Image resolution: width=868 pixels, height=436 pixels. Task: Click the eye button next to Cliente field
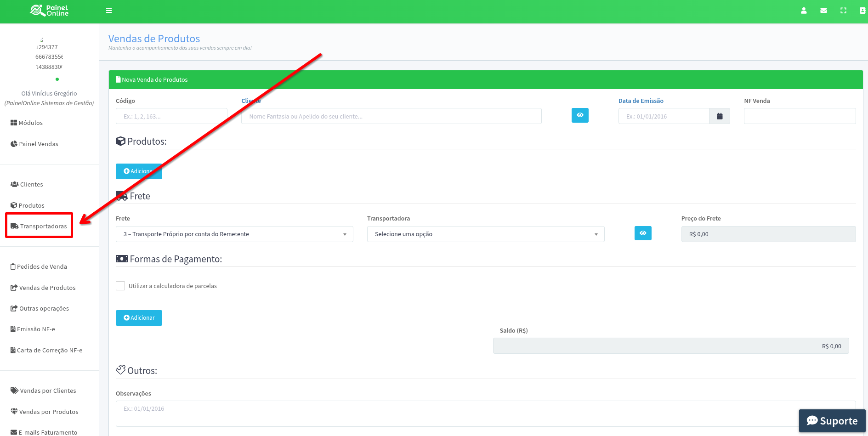click(x=580, y=115)
